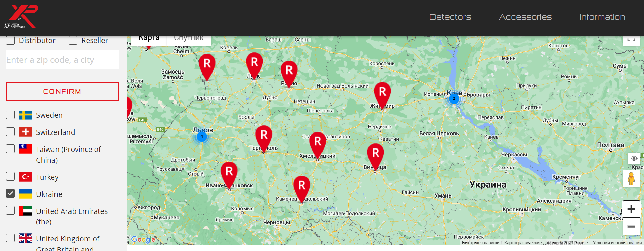The height and width of the screenshot is (251, 644).
Task: Click the Черкассы city label on map
Action: (514, 155)
